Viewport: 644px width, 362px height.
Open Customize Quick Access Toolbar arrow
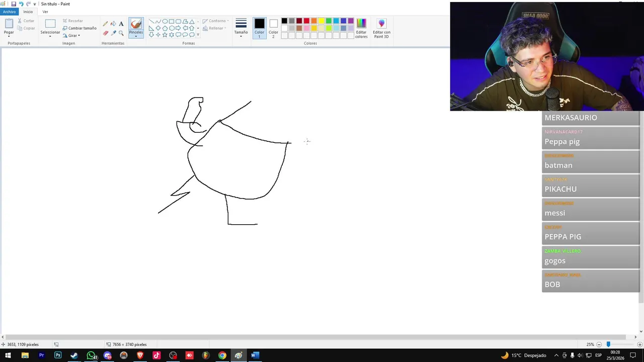pos(35,4)
